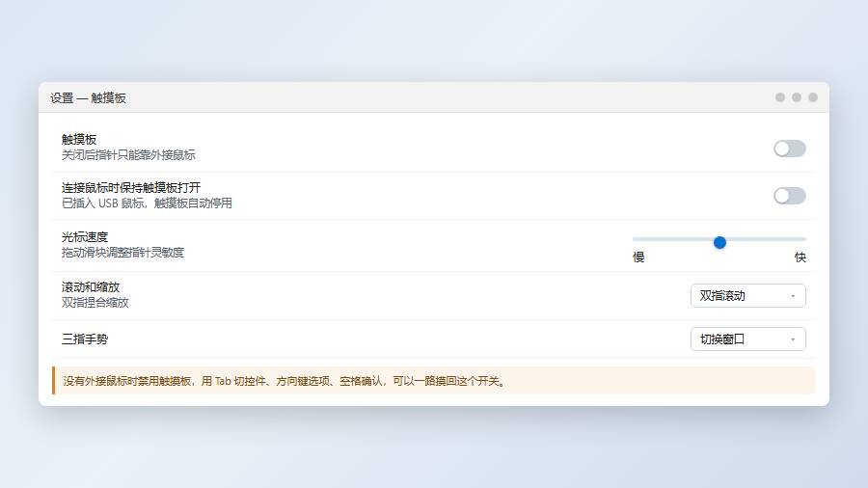This screenshot has height=488, width=868.
Task: Click the orange keyboard navigation tip banner
Action: click(434, 381)
